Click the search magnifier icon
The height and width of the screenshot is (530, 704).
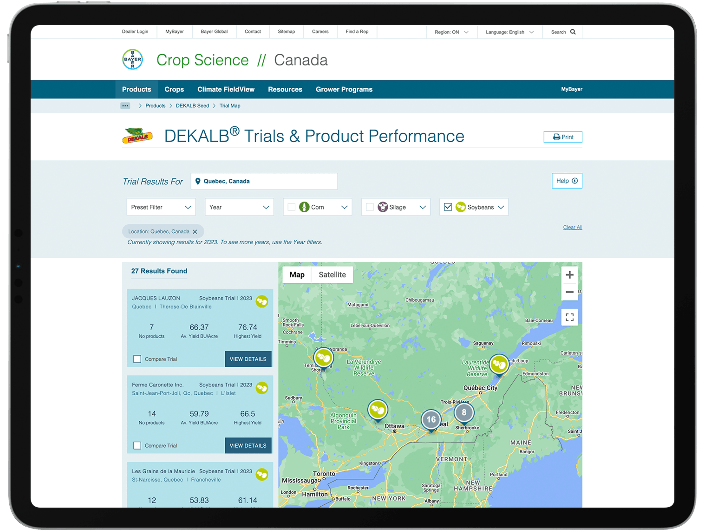(573, 32)
